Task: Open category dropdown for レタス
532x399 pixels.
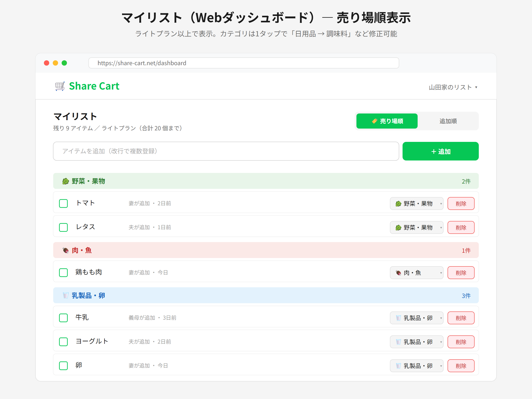Action: coord(417,227)
